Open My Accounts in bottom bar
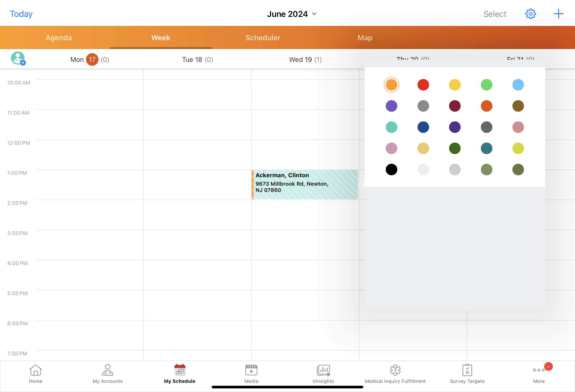Viewport: 575px width, 392px height. click(x=107, y=373)
